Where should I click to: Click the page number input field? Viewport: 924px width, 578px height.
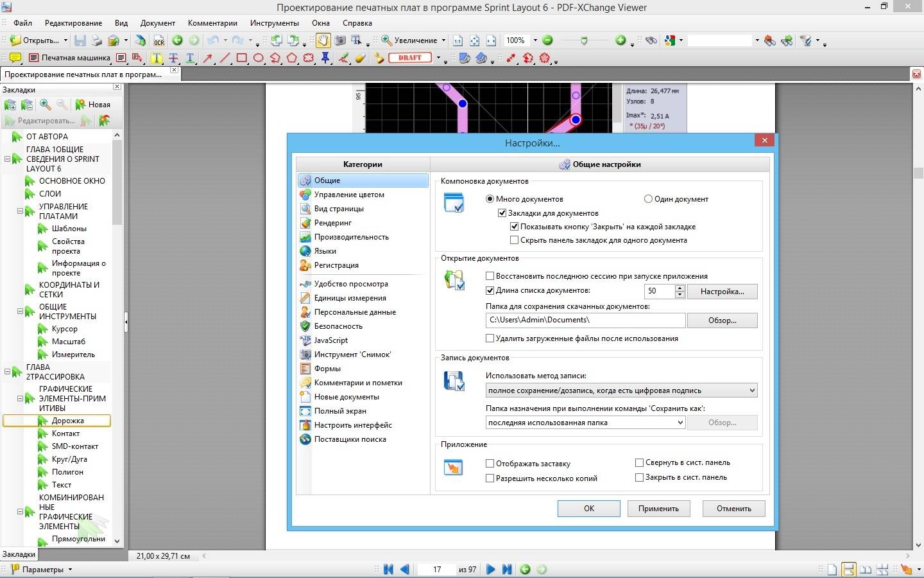[436, 570]
